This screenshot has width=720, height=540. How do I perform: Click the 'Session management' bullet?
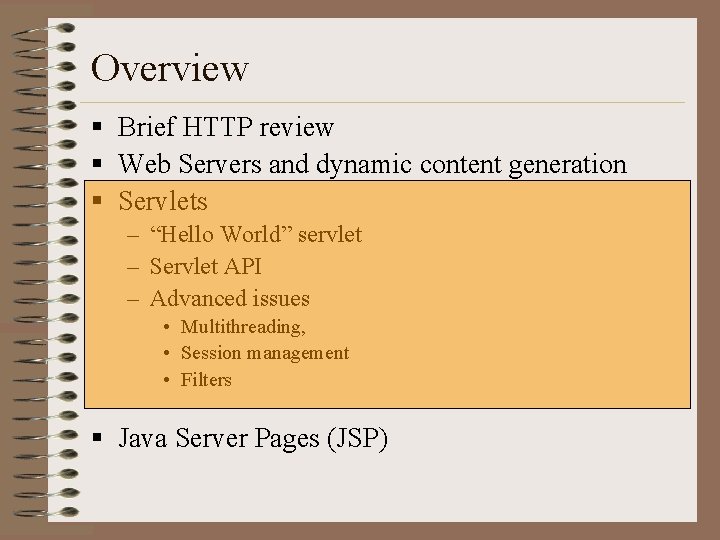(x=265, y=353)
